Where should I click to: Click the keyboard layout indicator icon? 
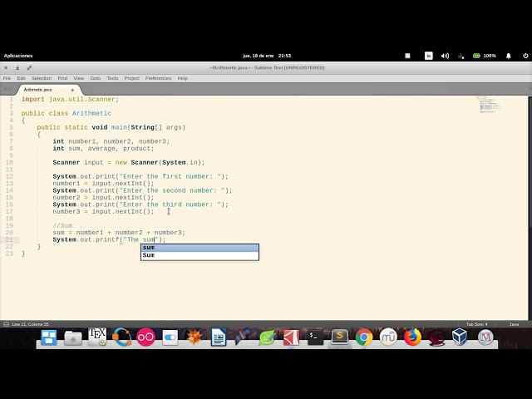click(x=429, y=56)
